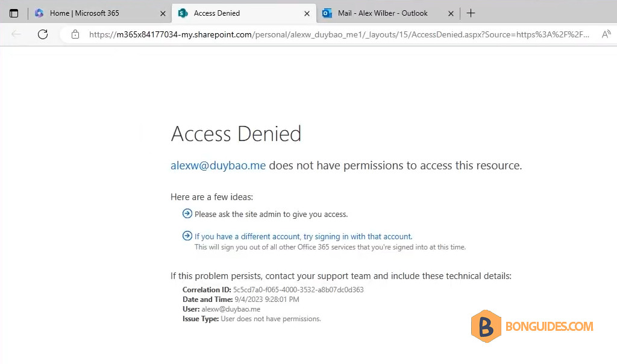Viewport: 617px width, 364px height.
Task: Click the arrow icon beside site admin suggestion
Action: tap(187, 214)
